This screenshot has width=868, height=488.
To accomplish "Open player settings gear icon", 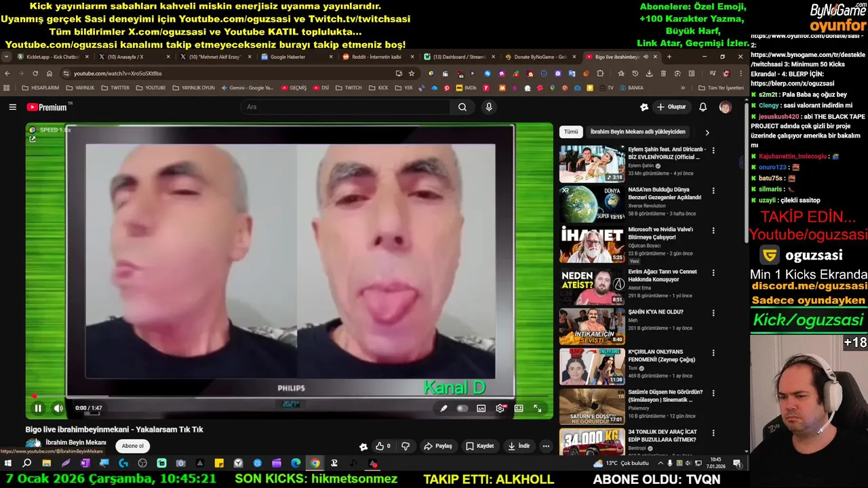I will click(500, 408).
